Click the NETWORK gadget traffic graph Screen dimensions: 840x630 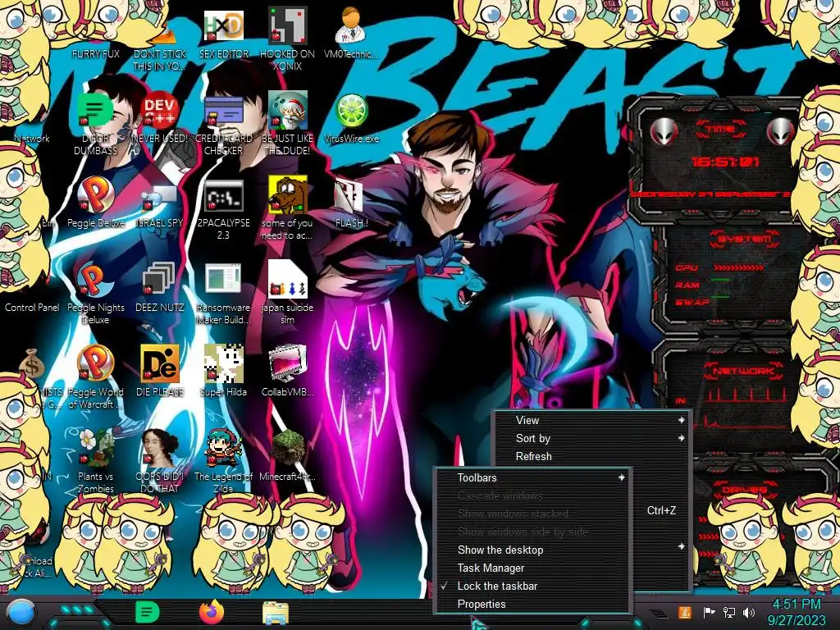745,410
